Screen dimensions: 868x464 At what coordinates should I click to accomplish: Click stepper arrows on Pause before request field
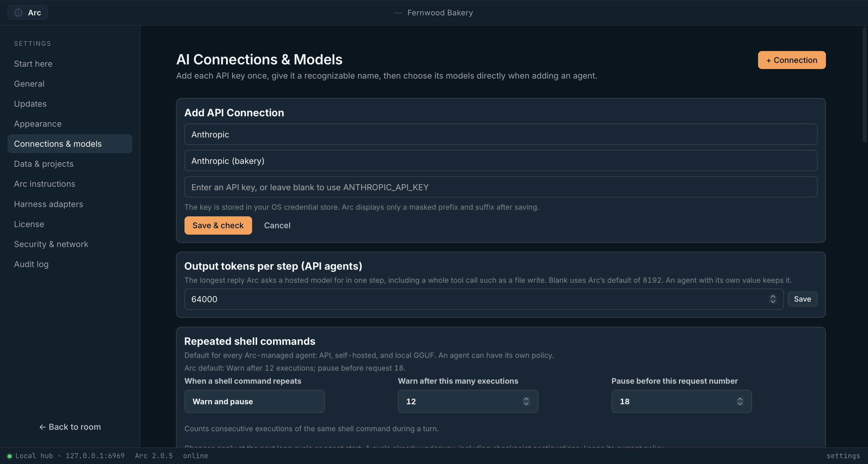740,401
